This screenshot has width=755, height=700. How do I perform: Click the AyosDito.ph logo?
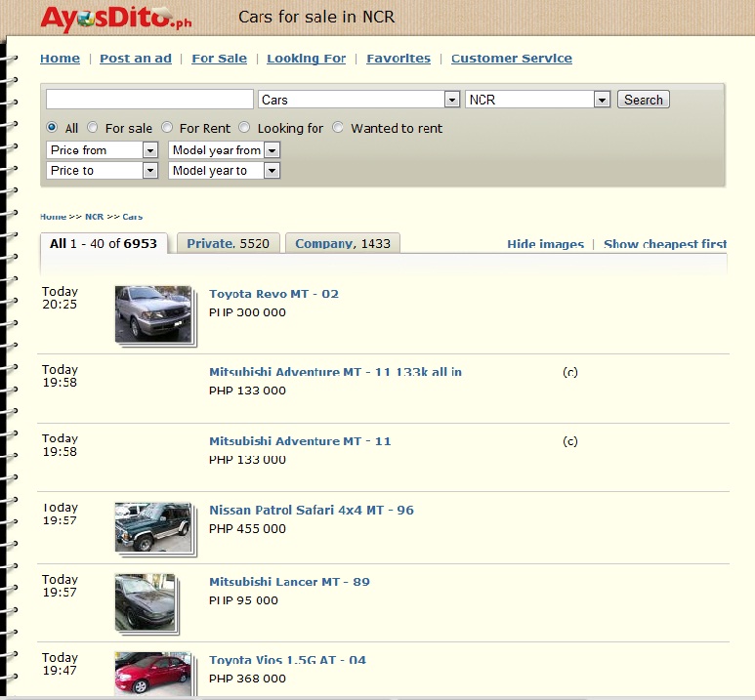(116, 19)
